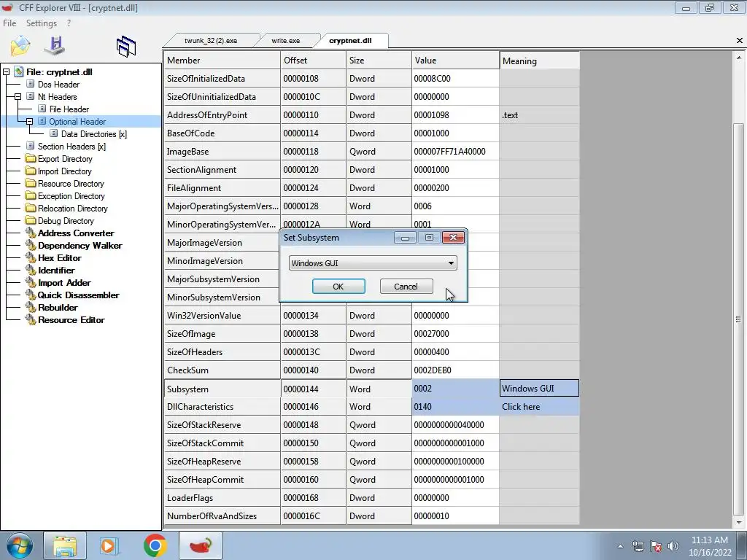The image size is (747, 560).
Task: Select CFF Explorer chili pepper taskbar icon
Action: click(201, 545)
